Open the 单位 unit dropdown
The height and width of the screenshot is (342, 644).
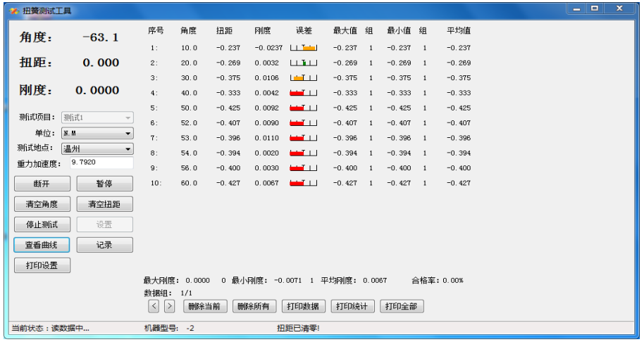[97, 133]
